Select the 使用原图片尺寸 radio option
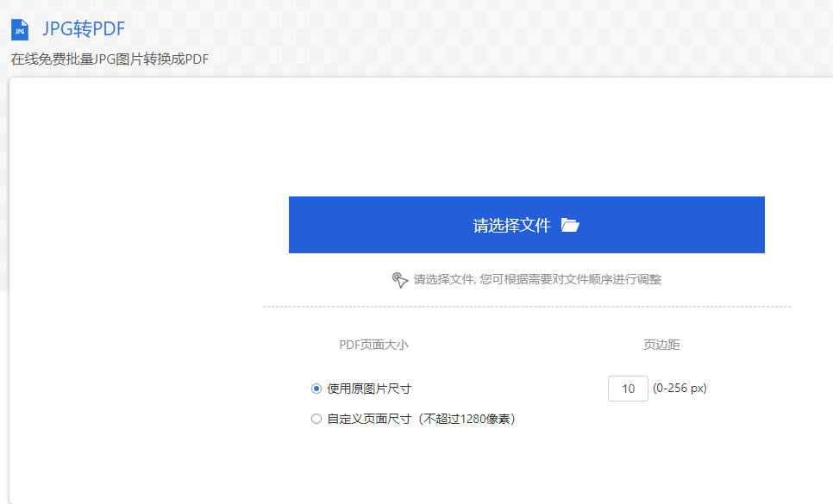This screenshot has width=833, height=504. tap(316, 389)
